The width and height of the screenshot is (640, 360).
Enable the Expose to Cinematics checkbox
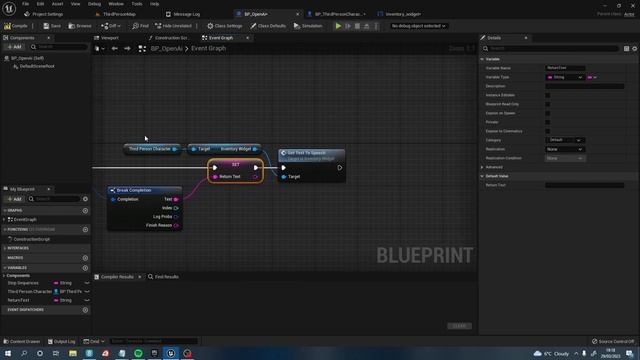[x=548, y=131]
